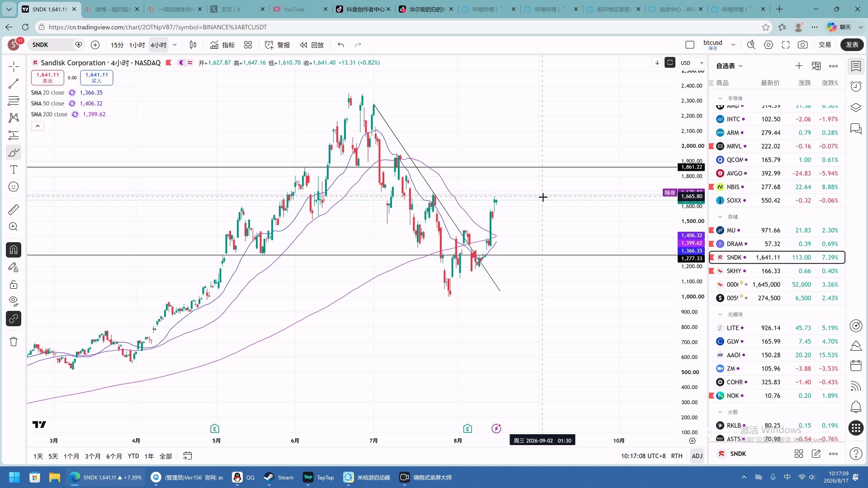Viewport: 868px width, 488px height.
Task: Open the alerts panel in right sidebar
Action: (856, 86)
